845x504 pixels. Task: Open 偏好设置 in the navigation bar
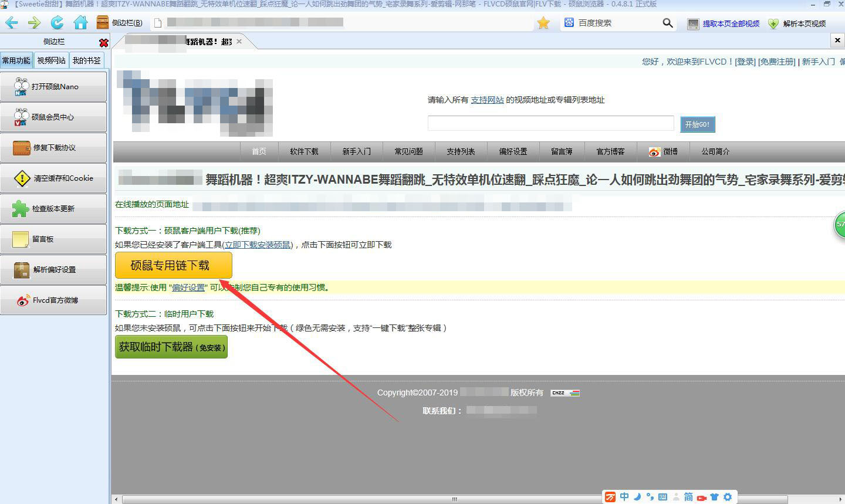pyautogui.click(x=513, y=151)
